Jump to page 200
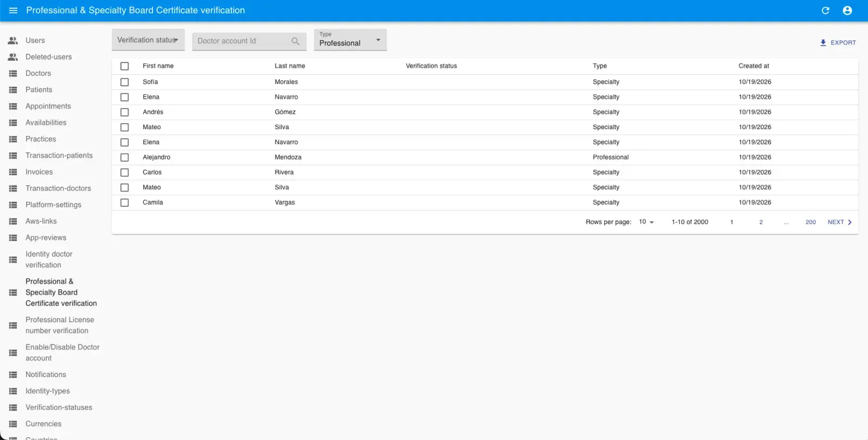 [x=810, y=222]
